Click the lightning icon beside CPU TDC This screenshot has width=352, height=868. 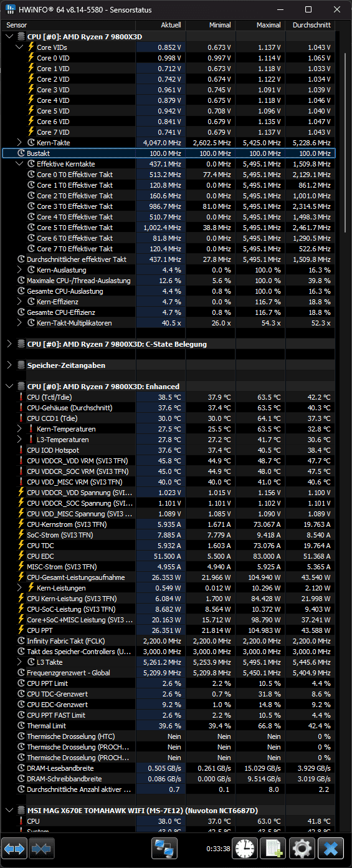[x=21, y=545]
